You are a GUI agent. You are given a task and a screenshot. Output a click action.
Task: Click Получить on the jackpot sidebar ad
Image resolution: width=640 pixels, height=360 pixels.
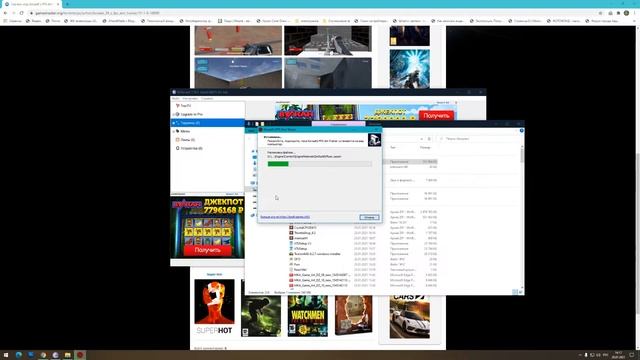pos(207,250)
